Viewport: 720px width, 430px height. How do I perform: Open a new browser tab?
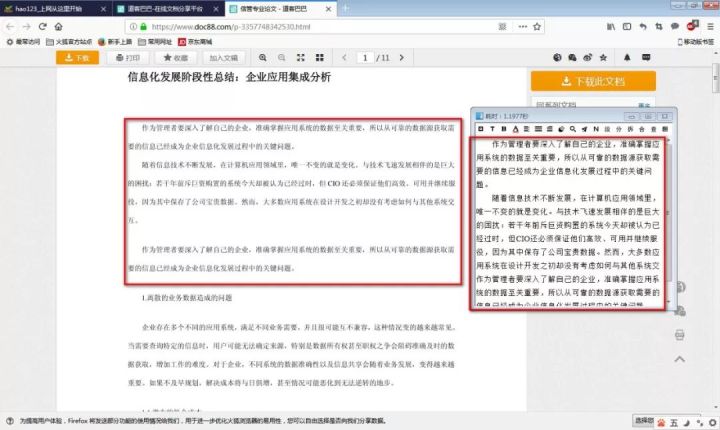tap(345, 8)
